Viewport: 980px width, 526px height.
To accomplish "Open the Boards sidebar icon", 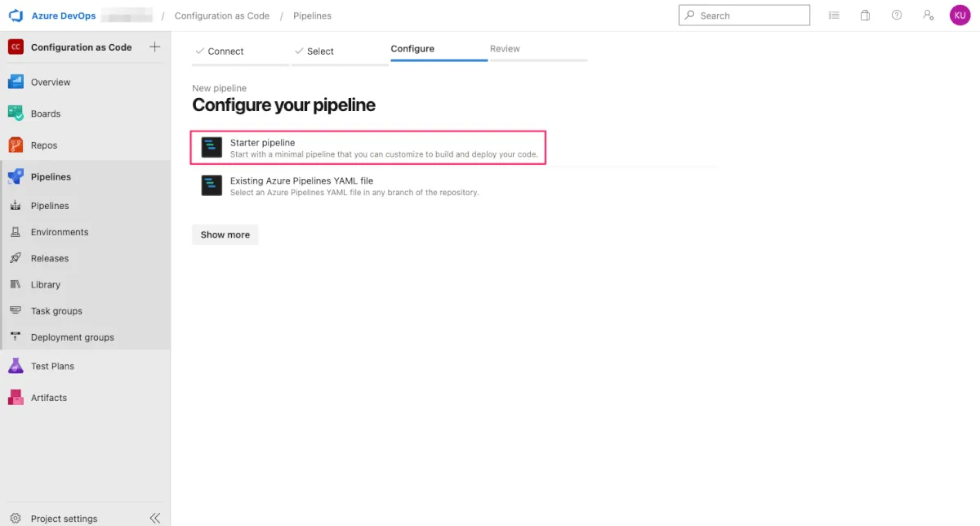I will tap(16, 114).
